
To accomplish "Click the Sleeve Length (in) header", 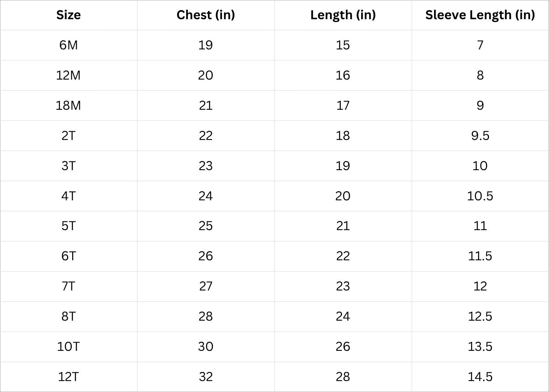I will (480, 15).
